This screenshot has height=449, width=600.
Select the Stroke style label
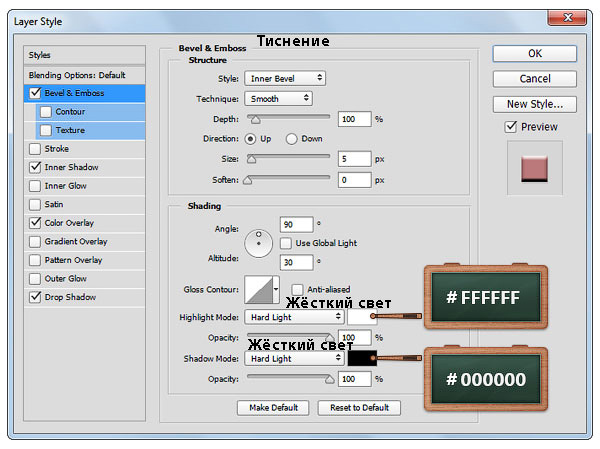coord(57,149)
